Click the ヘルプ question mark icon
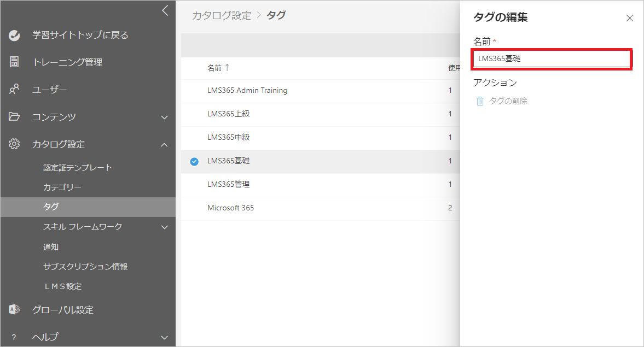644x347 pixels. [14, 337]
